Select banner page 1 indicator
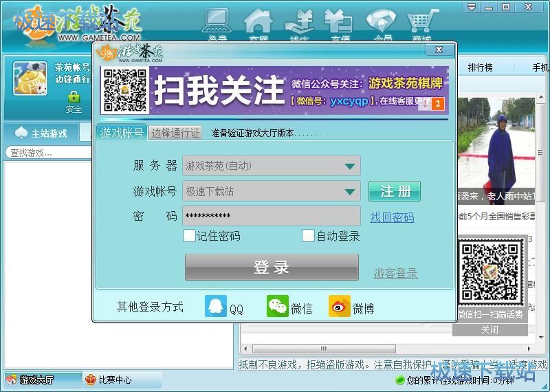The height and width of the screenshot is (392, 550). point(425,104)
